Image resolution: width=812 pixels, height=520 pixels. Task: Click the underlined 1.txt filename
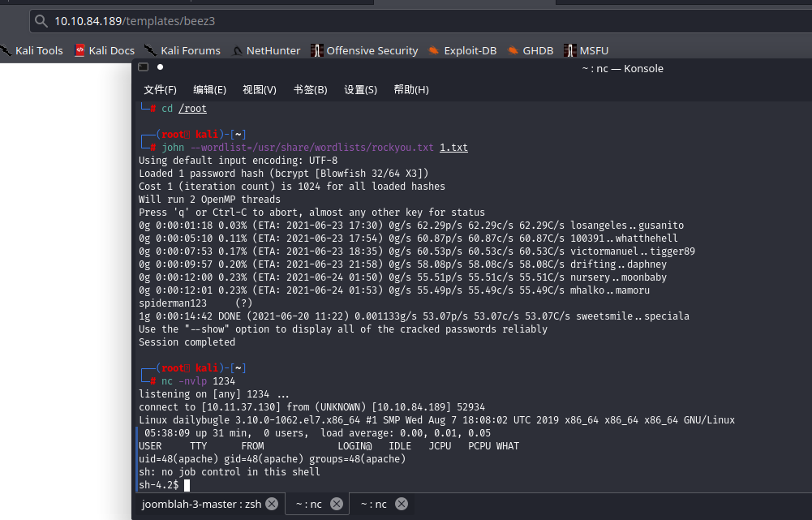pyautogui.click(x=453, y=147)
